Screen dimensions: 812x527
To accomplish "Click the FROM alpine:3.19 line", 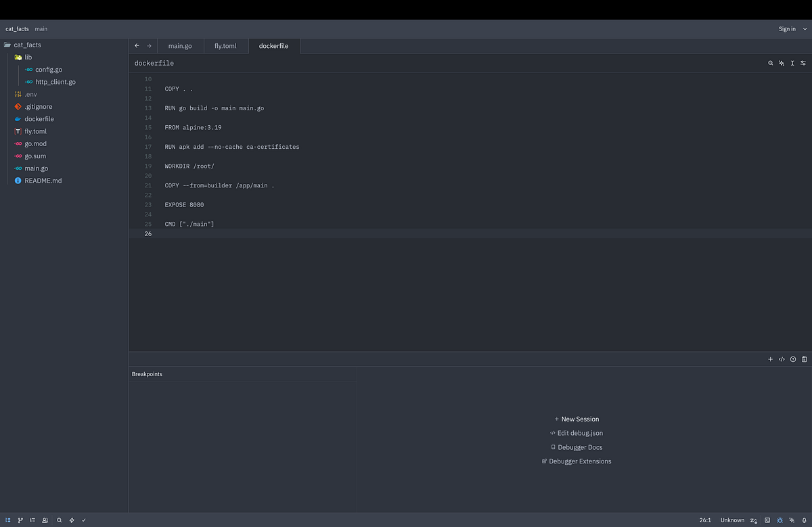I will (193, 127).
